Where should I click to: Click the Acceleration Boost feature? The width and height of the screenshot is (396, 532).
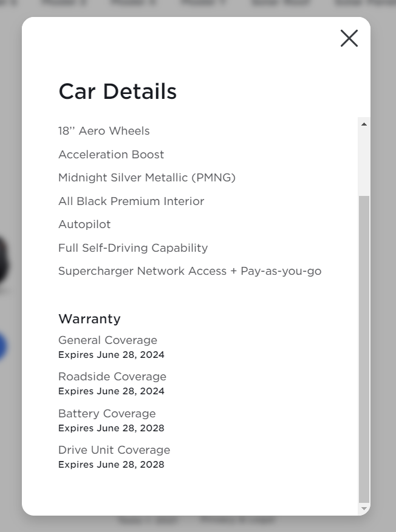click(111, 155)
